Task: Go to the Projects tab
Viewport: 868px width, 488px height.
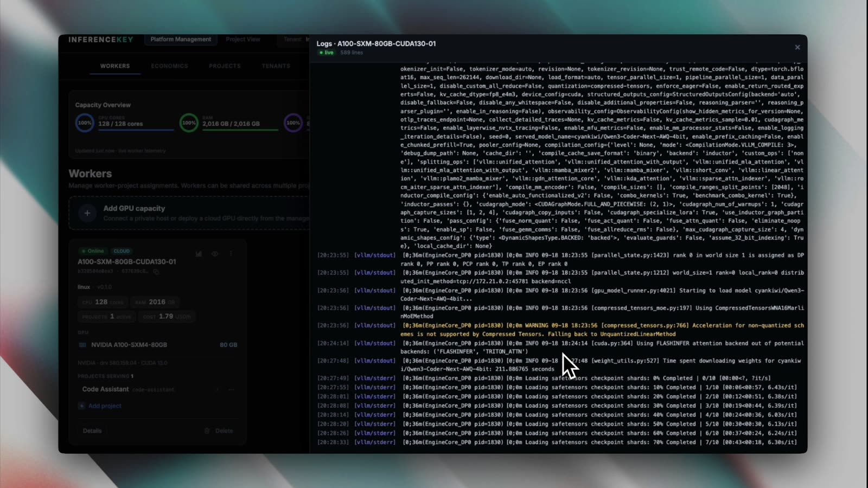Action: pos(225,66)
